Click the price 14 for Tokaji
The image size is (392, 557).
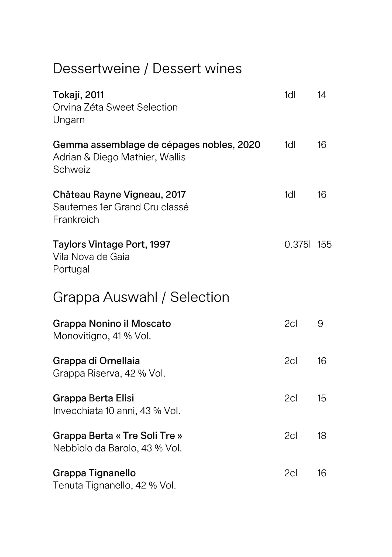click(322, 95)
